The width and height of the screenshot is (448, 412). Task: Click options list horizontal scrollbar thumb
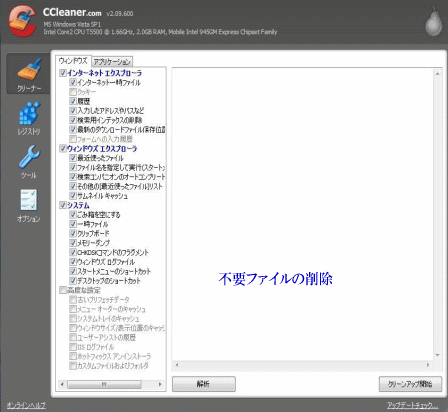click(x=104, y=384)
